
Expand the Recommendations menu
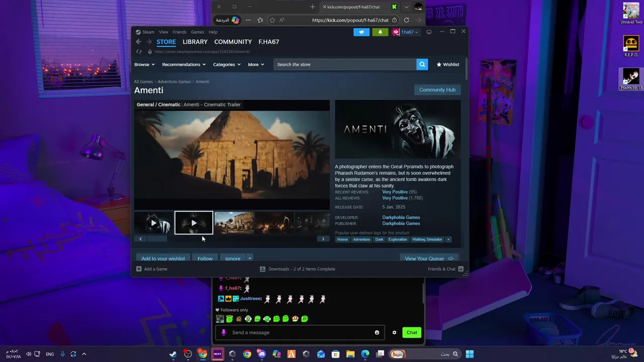(x=184, y=64)
